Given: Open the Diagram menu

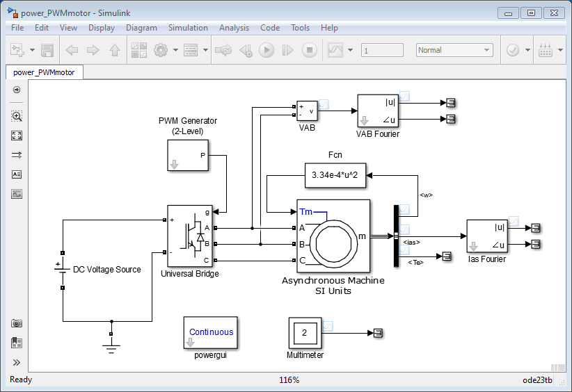Looking at the screenshot, I should pos(141,28).
